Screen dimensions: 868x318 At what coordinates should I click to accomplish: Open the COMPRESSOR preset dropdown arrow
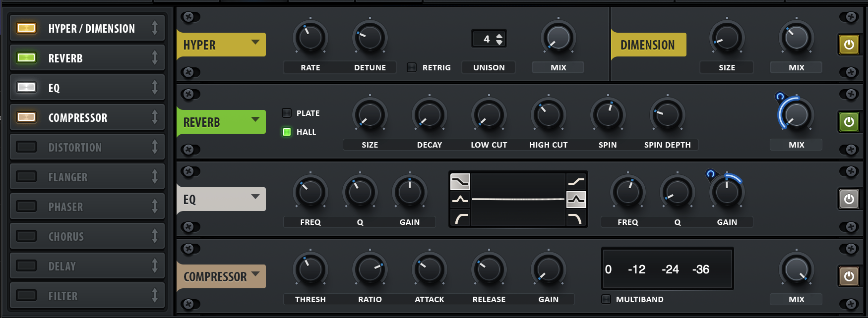255,274
